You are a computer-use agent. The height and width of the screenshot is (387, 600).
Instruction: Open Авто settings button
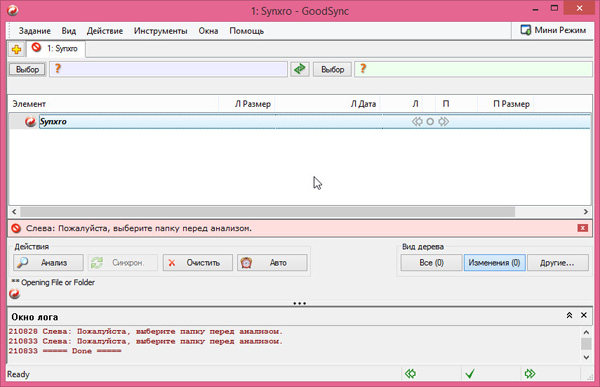(x=272, y=263)
